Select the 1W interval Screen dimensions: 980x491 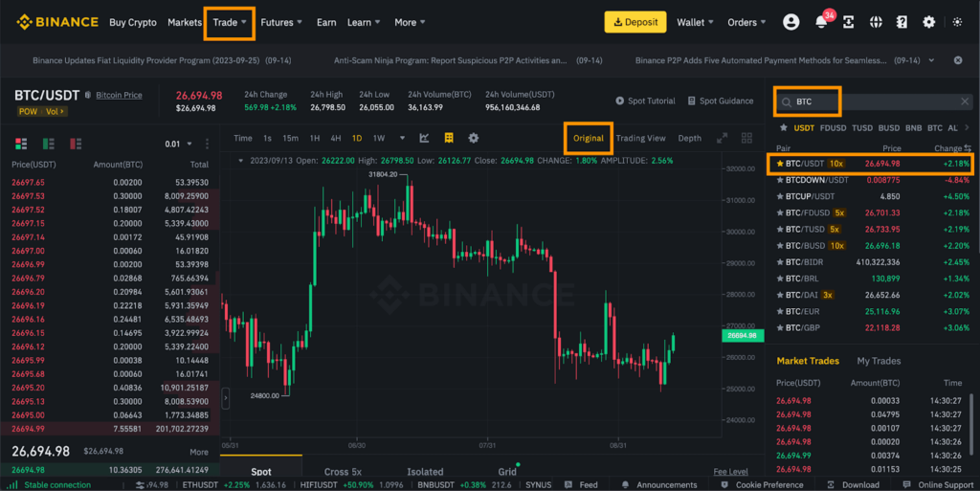coord(379,138)
